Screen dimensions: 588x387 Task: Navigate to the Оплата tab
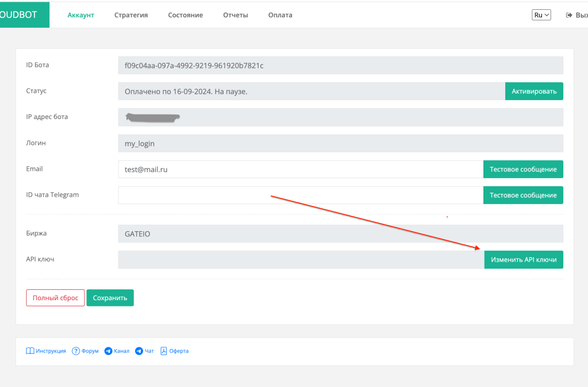tap(280, 15)
